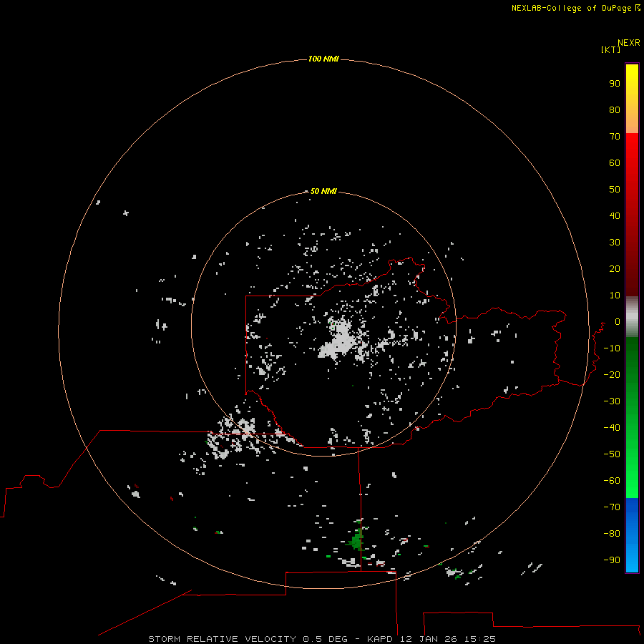
Task: Click the -80 value on the velocity scale
Action: (x=612, y=534)
